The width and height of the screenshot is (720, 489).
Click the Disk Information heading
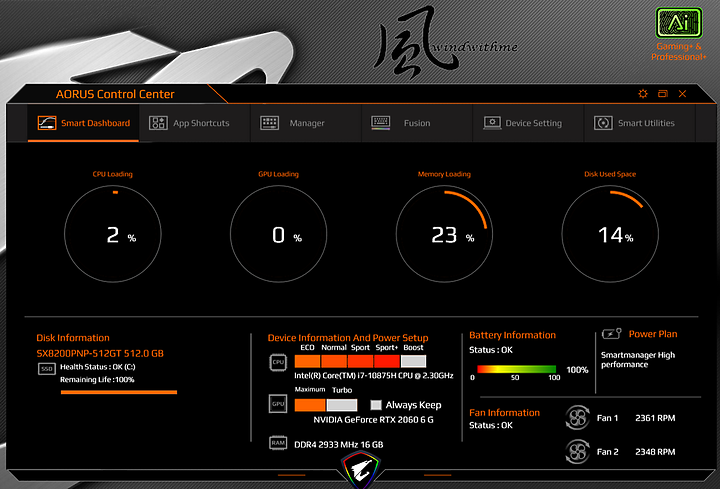(x=73, y=338)
